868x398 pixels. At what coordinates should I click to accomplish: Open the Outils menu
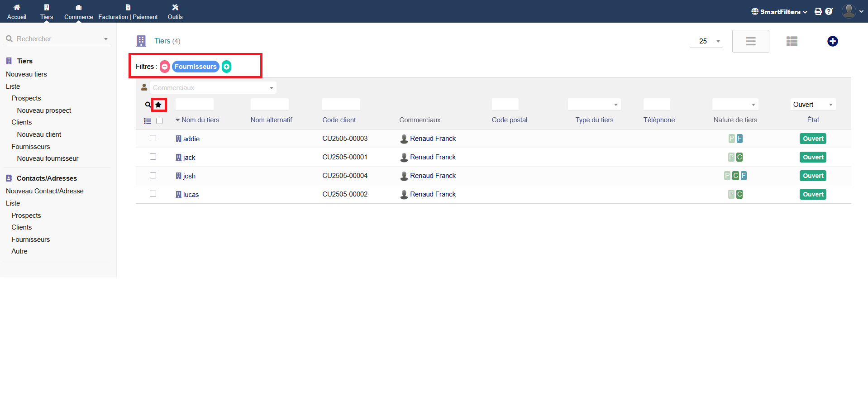click(175, 12)
